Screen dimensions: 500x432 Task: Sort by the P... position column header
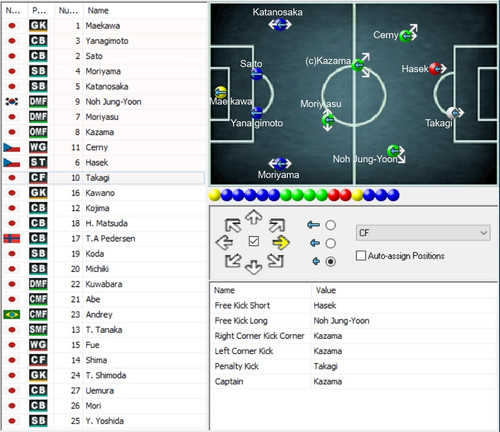tap(39, 11)
